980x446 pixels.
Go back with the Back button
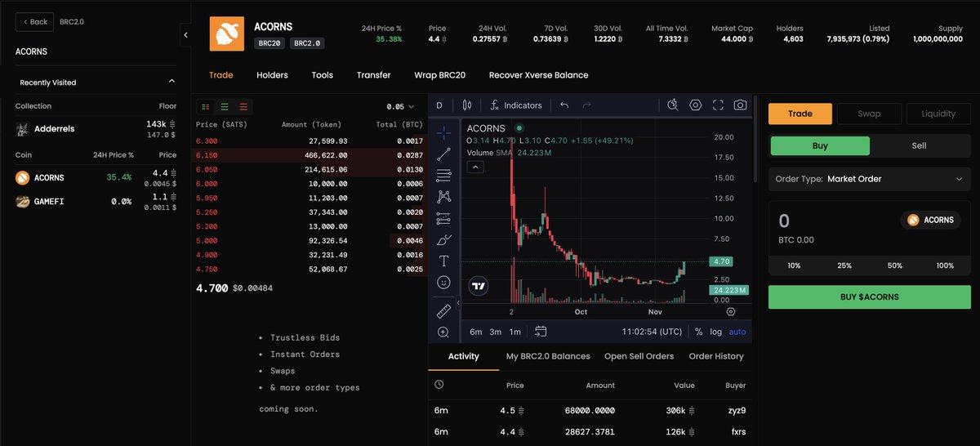(34, 22)
